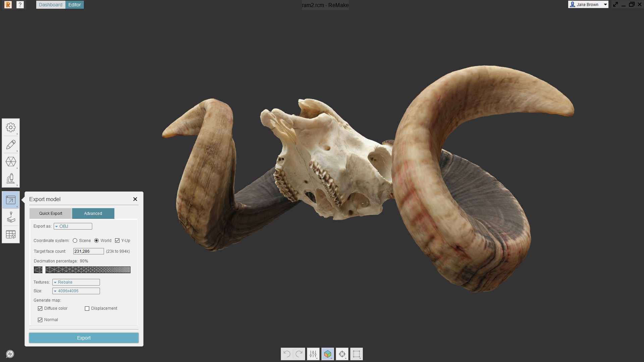Open the Export as OBJ dropdown
Screen dimensions: 644x362
point(72,226)
